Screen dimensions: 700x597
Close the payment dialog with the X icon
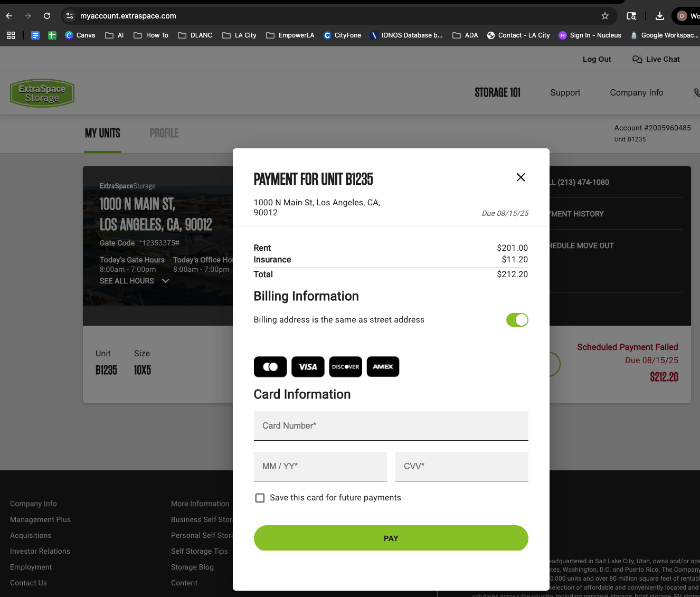(521, 177)
